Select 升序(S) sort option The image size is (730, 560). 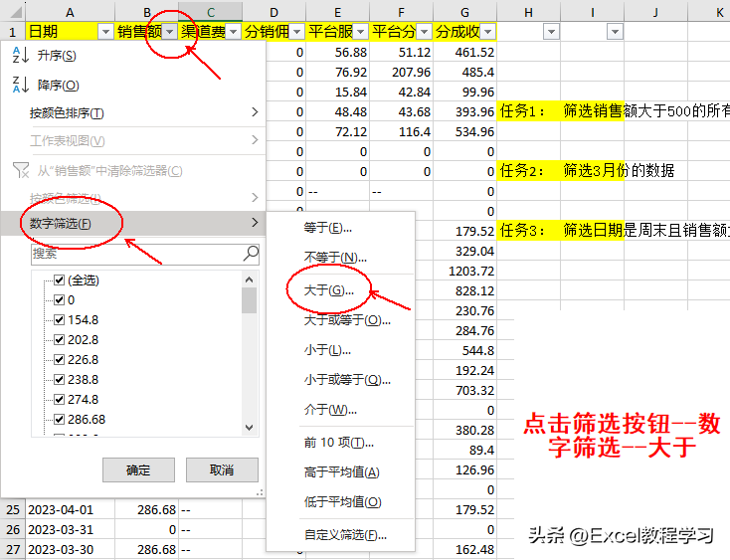(x=134, y=56)
